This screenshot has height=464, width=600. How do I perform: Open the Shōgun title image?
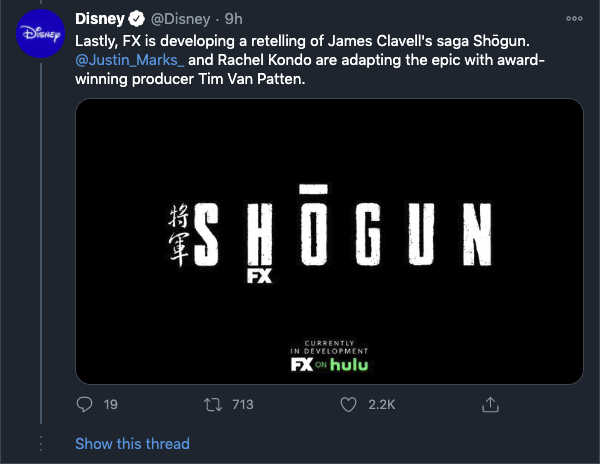329,241
